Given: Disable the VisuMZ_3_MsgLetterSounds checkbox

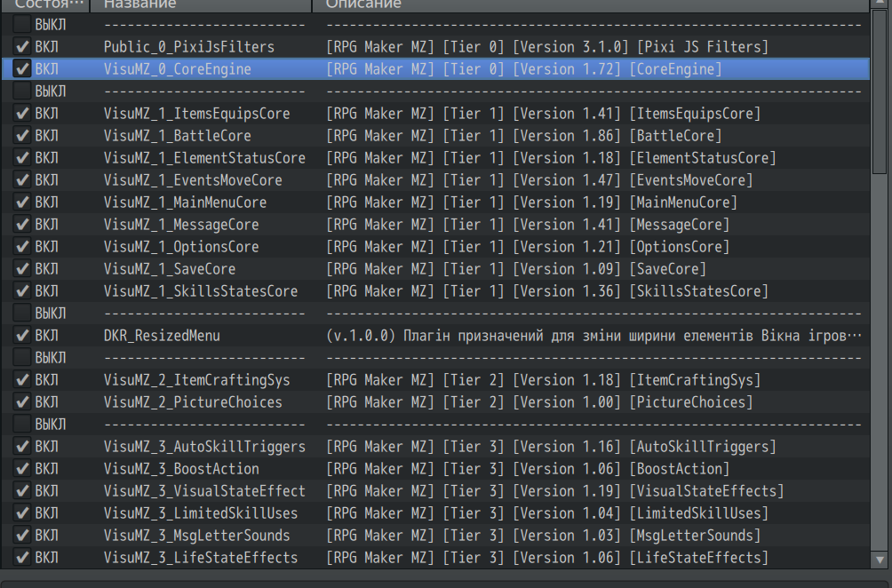Looking at the screenshot, I should [22, 535].
